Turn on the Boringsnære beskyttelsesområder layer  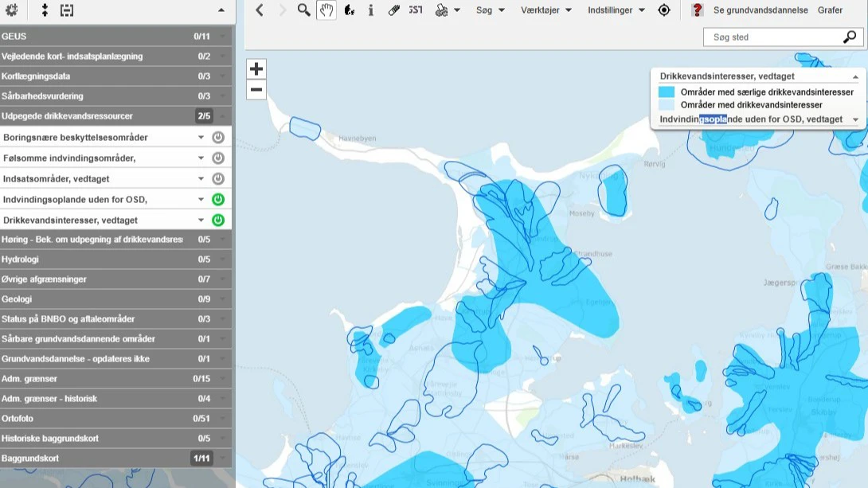(218, 137)
